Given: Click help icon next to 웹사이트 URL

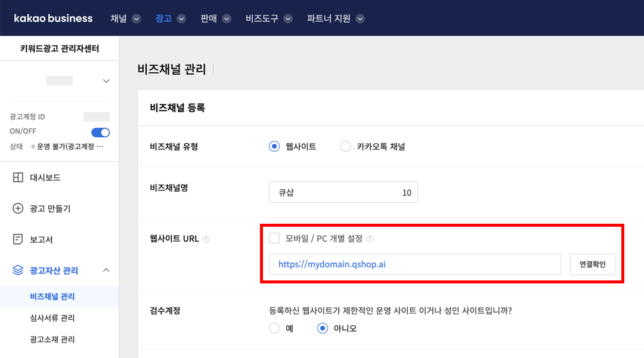Looking at the screenshot, I should [206, 239].
